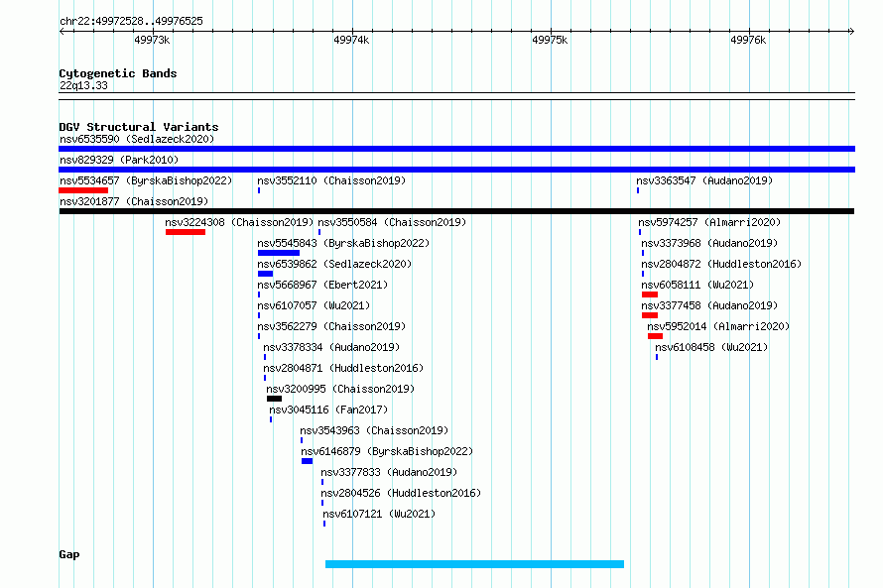Viewport: 883px width, 588px height.
Task: Open nsv3377458 (Audano2019) variant label
Action: click(709, 305)
